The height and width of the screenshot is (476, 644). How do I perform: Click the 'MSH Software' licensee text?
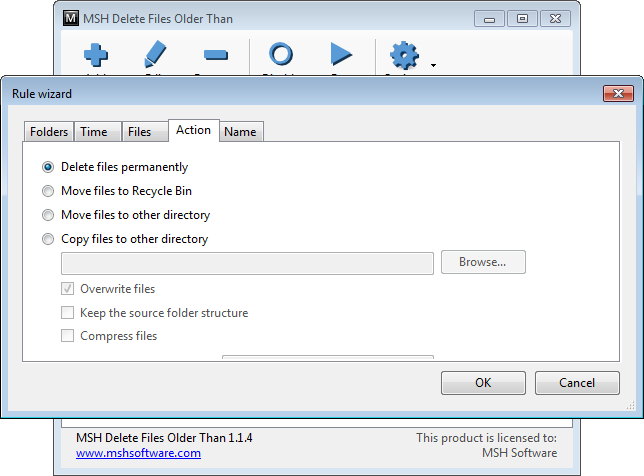coord(520,453)
